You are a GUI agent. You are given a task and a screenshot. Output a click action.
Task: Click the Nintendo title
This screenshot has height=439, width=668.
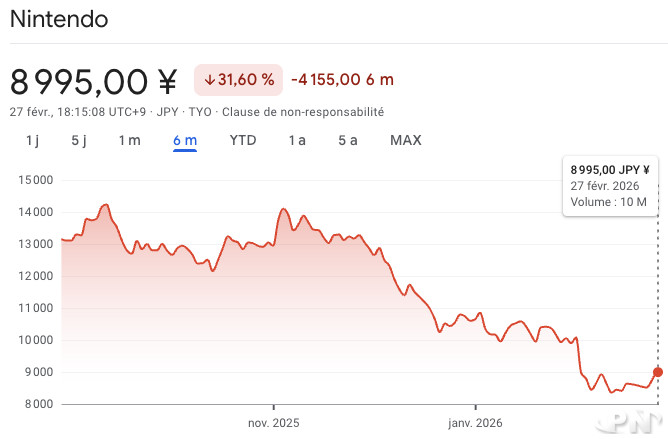(x=59, y=19)
